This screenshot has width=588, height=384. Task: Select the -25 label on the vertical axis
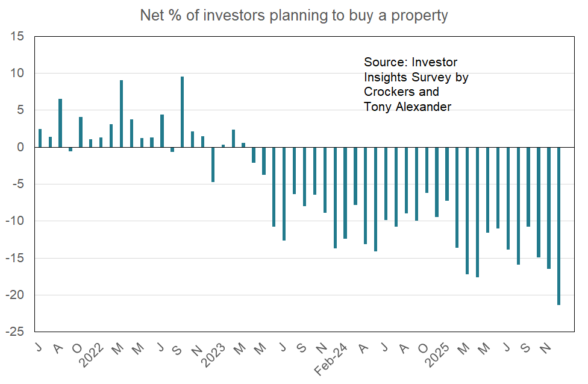(x=15, y=332)
